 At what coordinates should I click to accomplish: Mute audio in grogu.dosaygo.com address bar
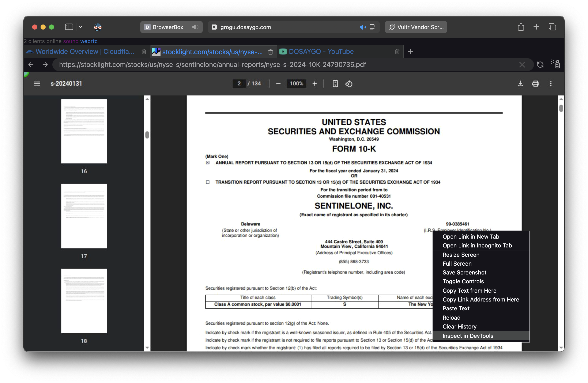point(362,27)
